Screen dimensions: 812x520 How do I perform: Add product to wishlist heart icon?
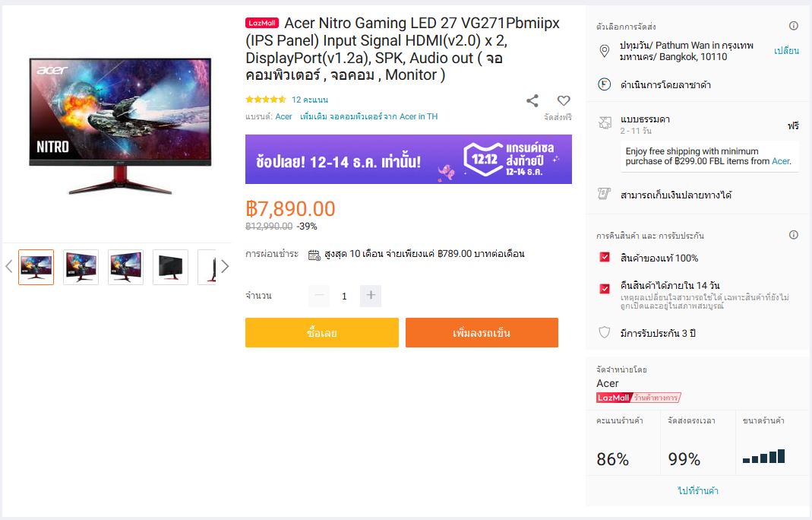(564, 100)
